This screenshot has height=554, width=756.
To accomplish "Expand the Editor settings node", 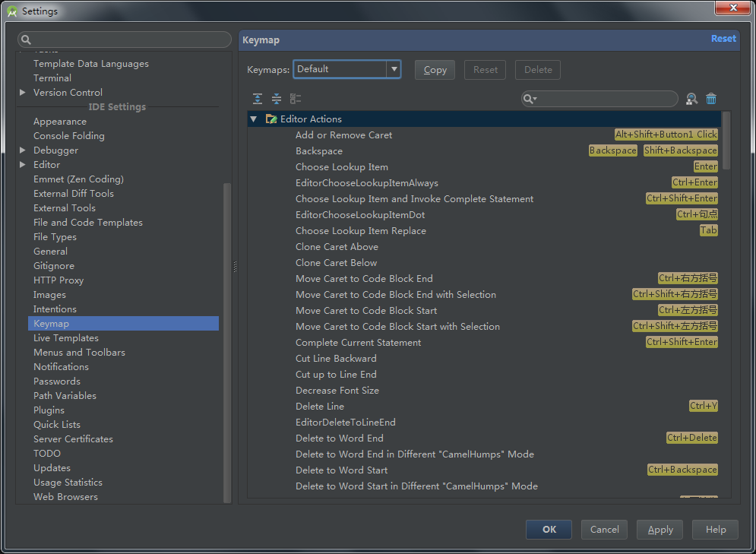I will [23, 165].
